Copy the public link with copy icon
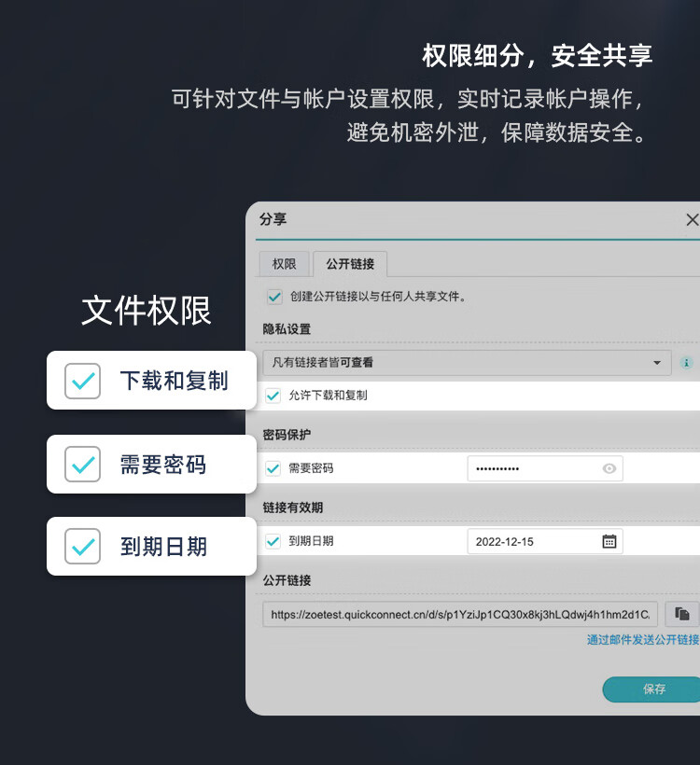This screenshot has height=765, width=700. click(x=682, y=614)
